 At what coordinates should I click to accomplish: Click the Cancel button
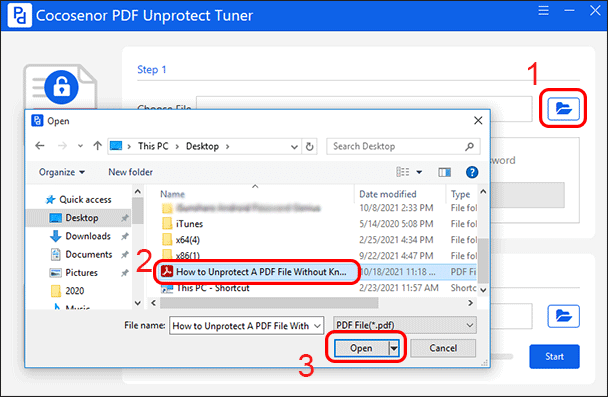click(x=443, y=348)
